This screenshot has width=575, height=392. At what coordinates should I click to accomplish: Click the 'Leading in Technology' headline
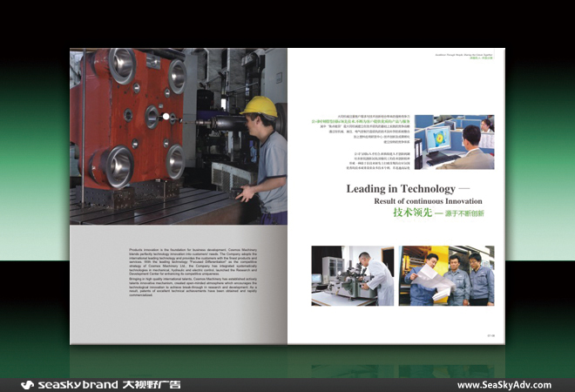click(401, 189)
